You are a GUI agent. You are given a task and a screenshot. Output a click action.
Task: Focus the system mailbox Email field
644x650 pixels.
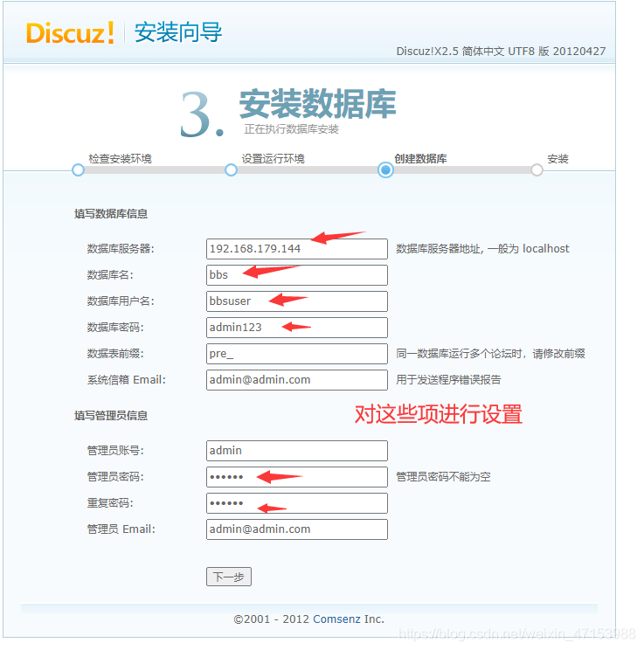point(297,380)
